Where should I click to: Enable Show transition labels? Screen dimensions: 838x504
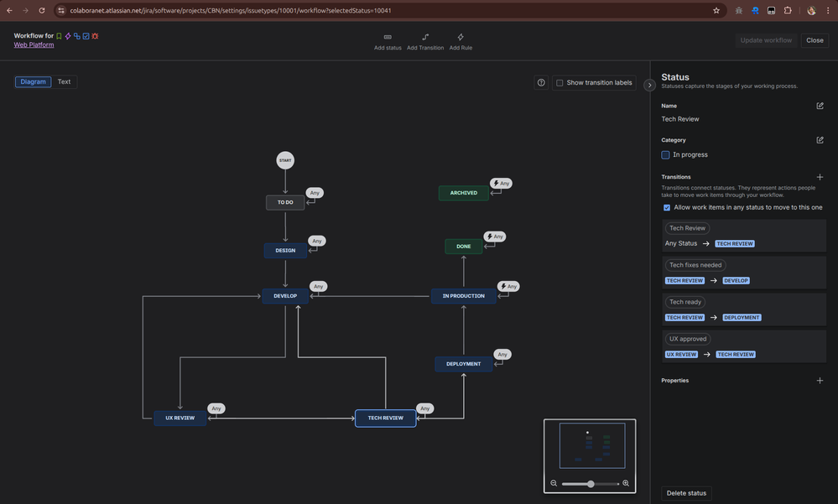[560, 82]
